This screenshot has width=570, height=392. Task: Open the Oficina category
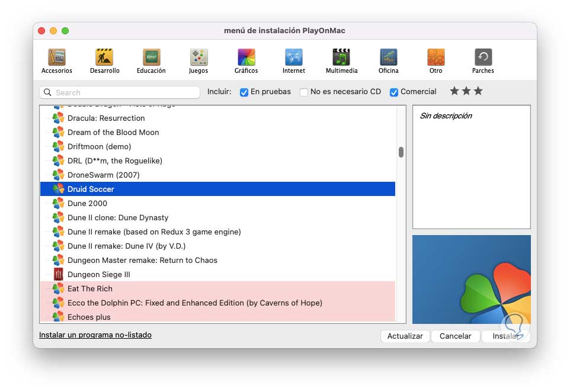click(x=388, y=60)
